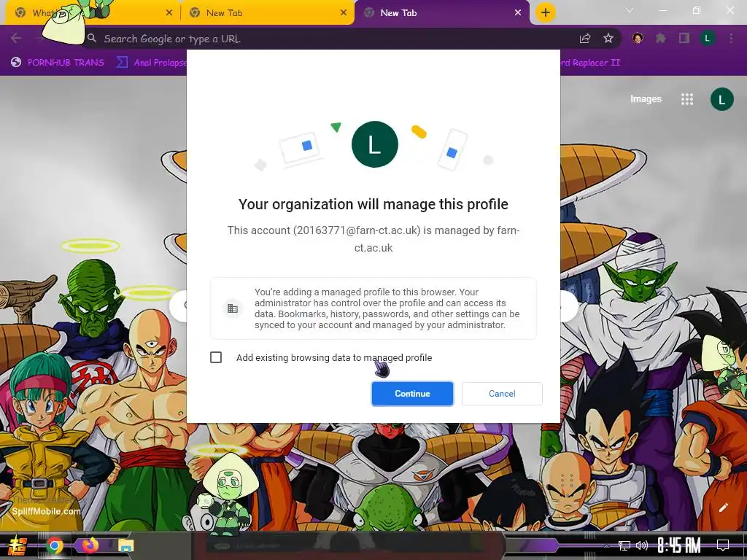Restore down the Chrome window
The width and height of the screenshot is (747, 560).
pos(697,10)
